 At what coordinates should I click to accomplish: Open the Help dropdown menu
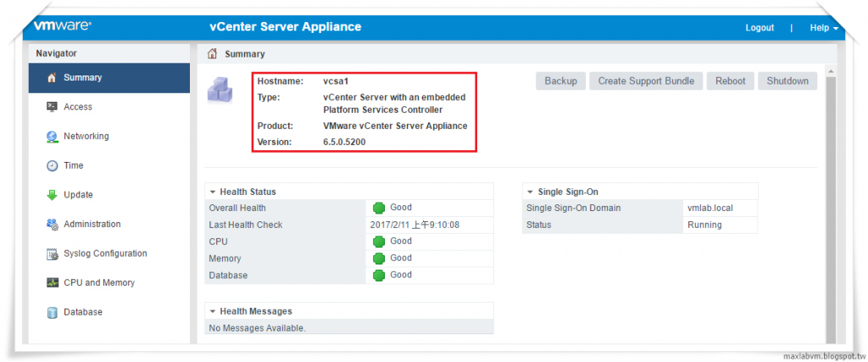point(824,28)
